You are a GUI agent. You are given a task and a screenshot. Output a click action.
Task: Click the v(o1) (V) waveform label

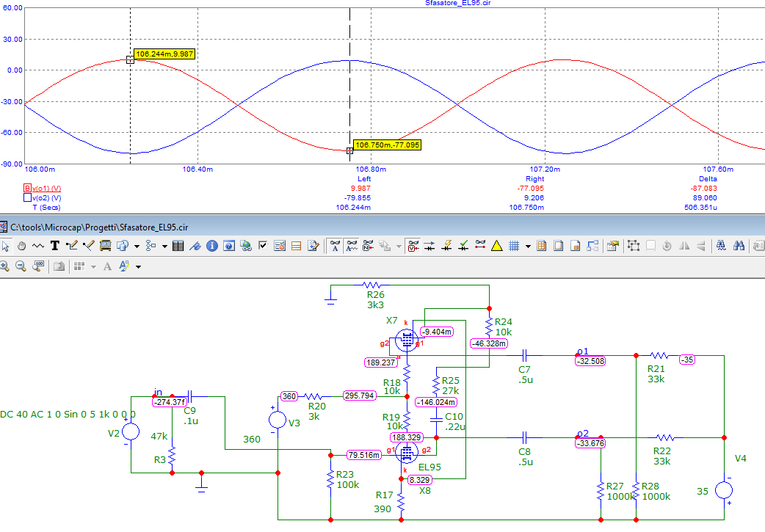tap(47, 189)
